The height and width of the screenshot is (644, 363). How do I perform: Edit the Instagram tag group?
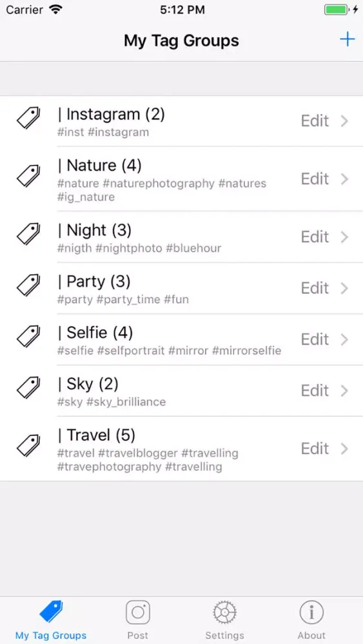(315, 121)
